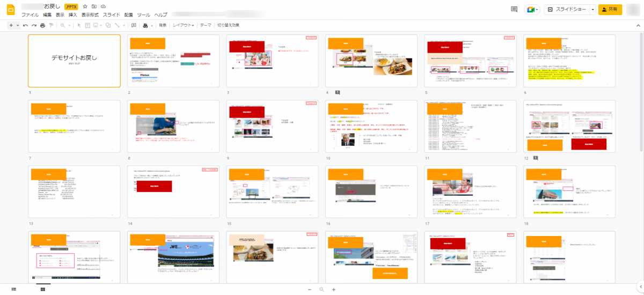644x295 pixels.
Task: Click the undo arrow in toolbar
Action: (26, 25)
